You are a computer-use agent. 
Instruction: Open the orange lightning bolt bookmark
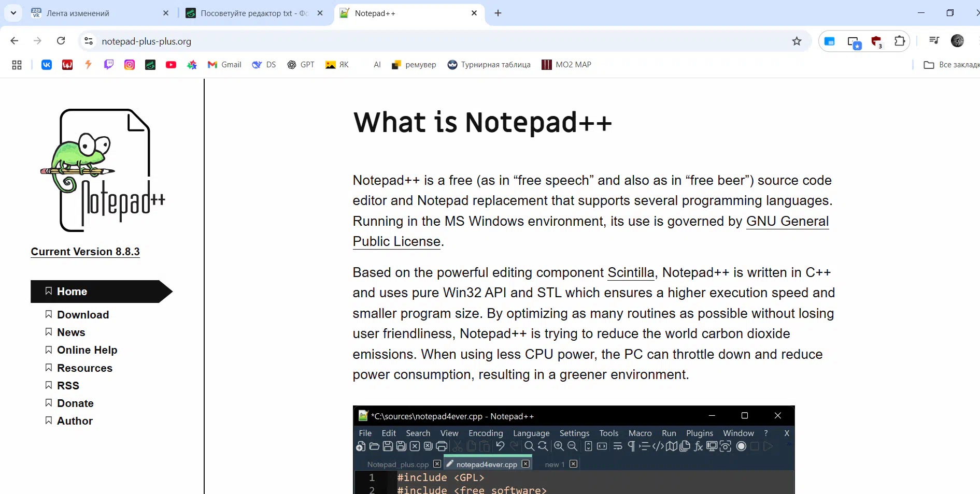tap(88, 65)
